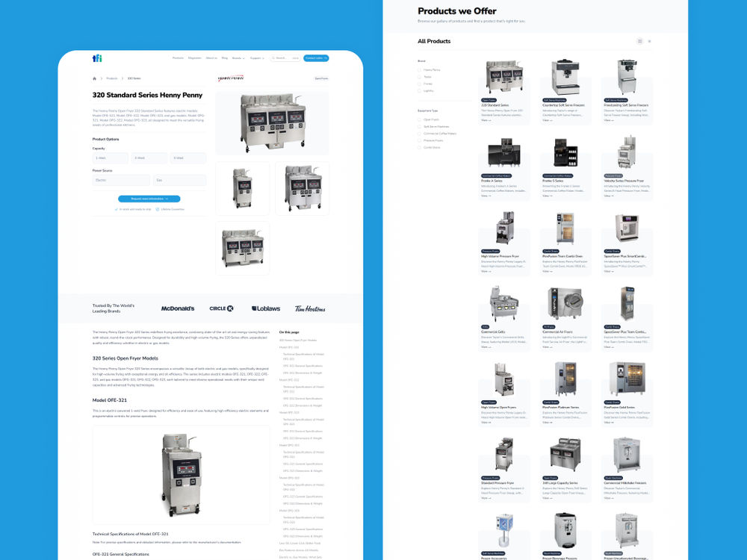The height and width of the screenshot is (560, 747).
Task: Open the Franke S Series card image
Action: 565,153
